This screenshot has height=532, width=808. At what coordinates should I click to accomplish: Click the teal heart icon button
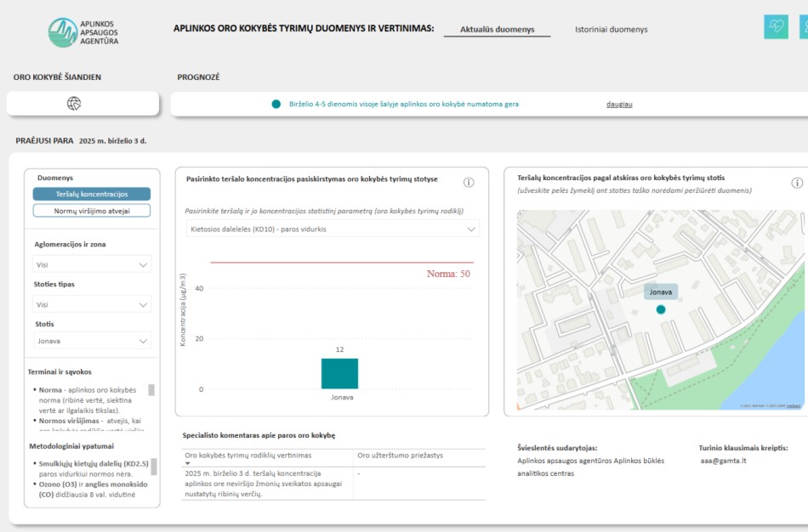point(776,27)
